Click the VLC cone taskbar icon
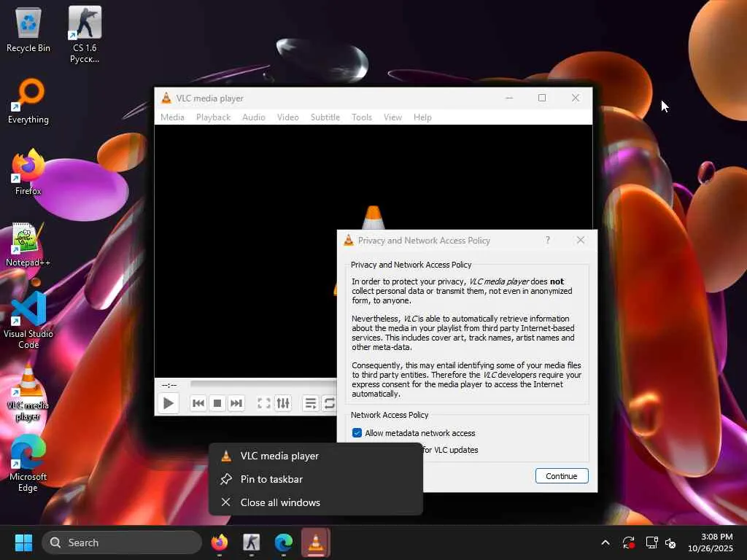 (315, 542)
